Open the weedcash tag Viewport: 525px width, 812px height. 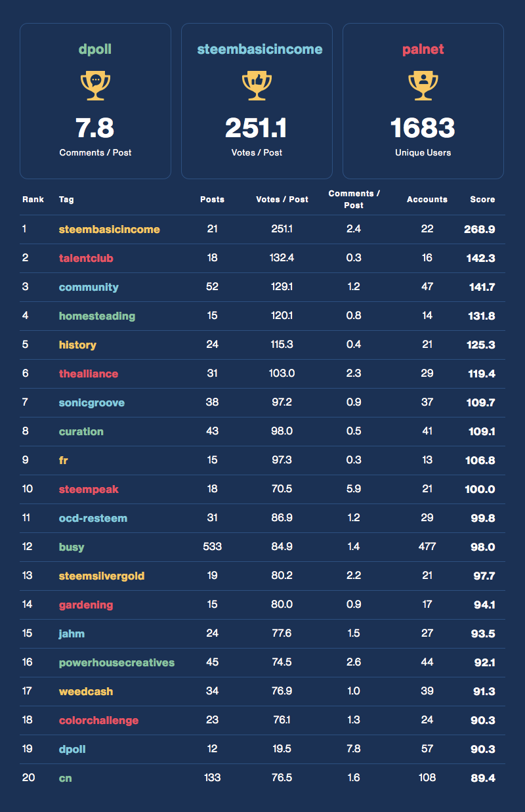(x=85, y=691)
